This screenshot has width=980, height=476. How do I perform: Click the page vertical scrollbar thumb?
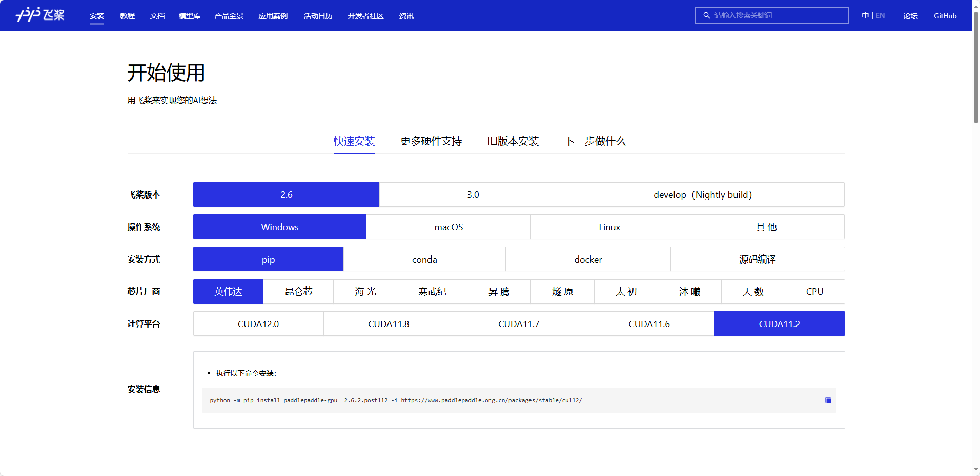[976, 67]
